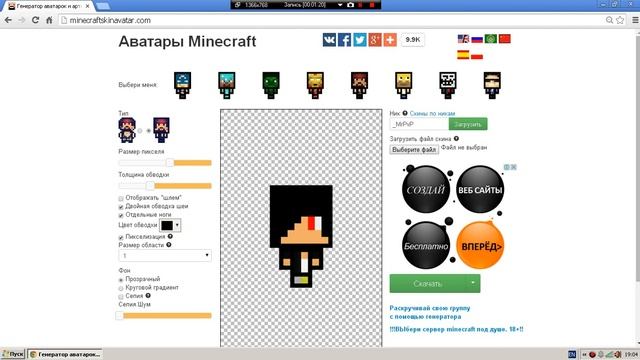
Task: Show help icon for Размер области
Action: click(169, 244)
